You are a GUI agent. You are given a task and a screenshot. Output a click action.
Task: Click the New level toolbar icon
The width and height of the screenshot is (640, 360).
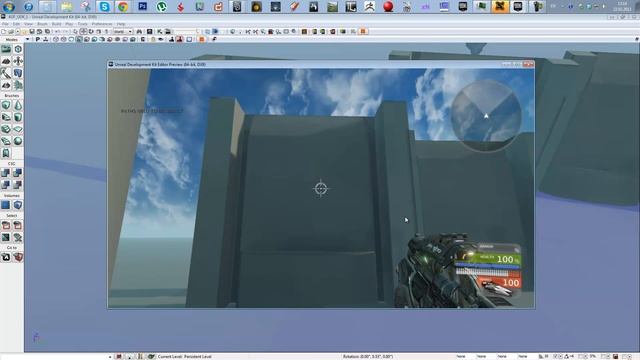(4, 31)
